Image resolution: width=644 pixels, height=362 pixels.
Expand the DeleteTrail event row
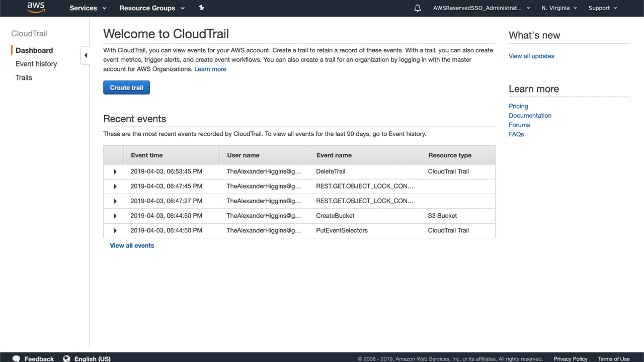click(115, 171)
